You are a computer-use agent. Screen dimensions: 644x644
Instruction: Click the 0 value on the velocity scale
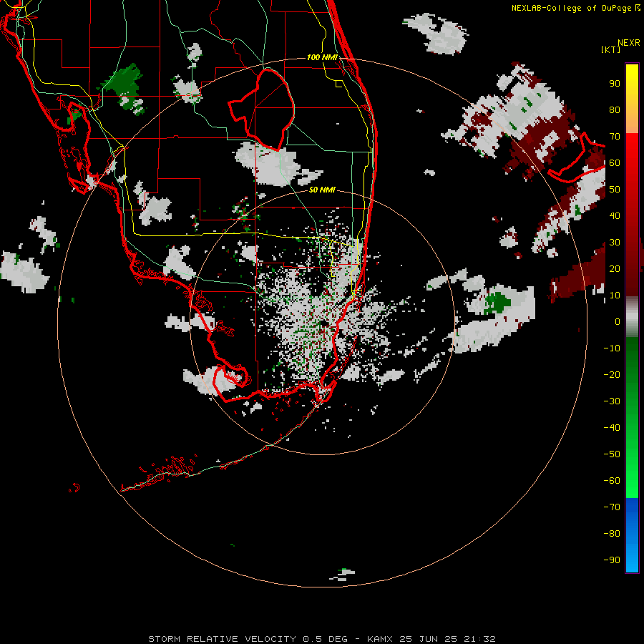(618, 321)
